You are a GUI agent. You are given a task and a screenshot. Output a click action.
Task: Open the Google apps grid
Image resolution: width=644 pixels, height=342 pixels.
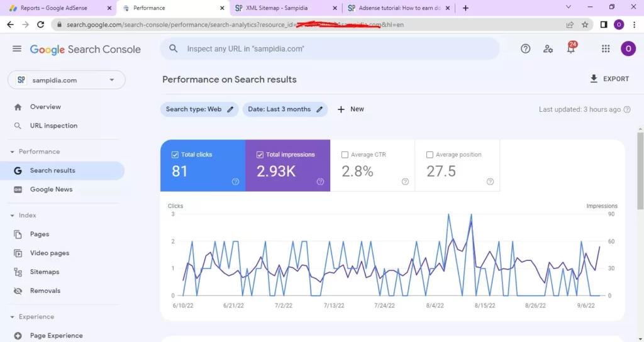606,49
